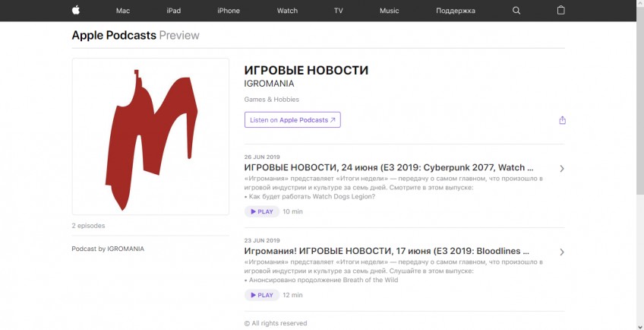Open episode title about Cyberpunk 2077

point(389,167)
